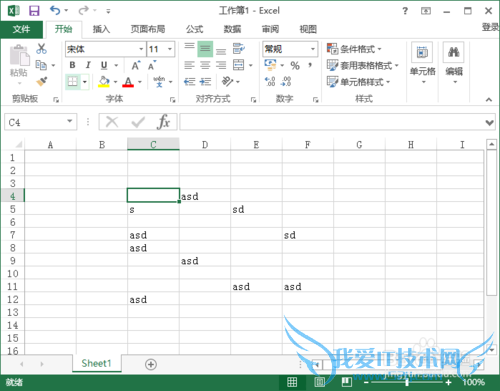Viewport: 500px width, 391px height.
Task: Switch to the Formulas (公式) tab
Action: [x=194, y=29]
